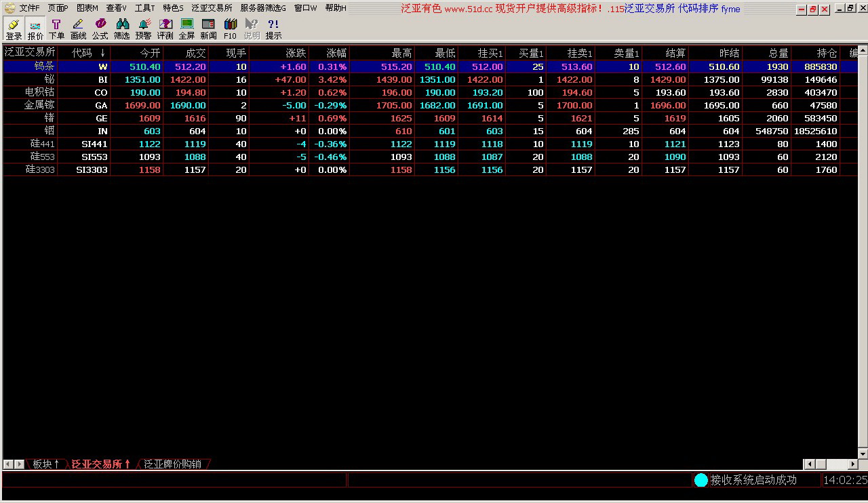
Task: Open the 服务器筛选G menu
Action: 263,8
